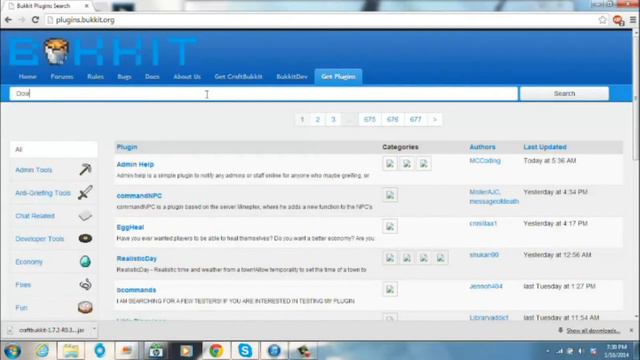The width and height of the screenshot is (640, 360).
Task: Open the Home navigation item
Action: tap(27, 76)
